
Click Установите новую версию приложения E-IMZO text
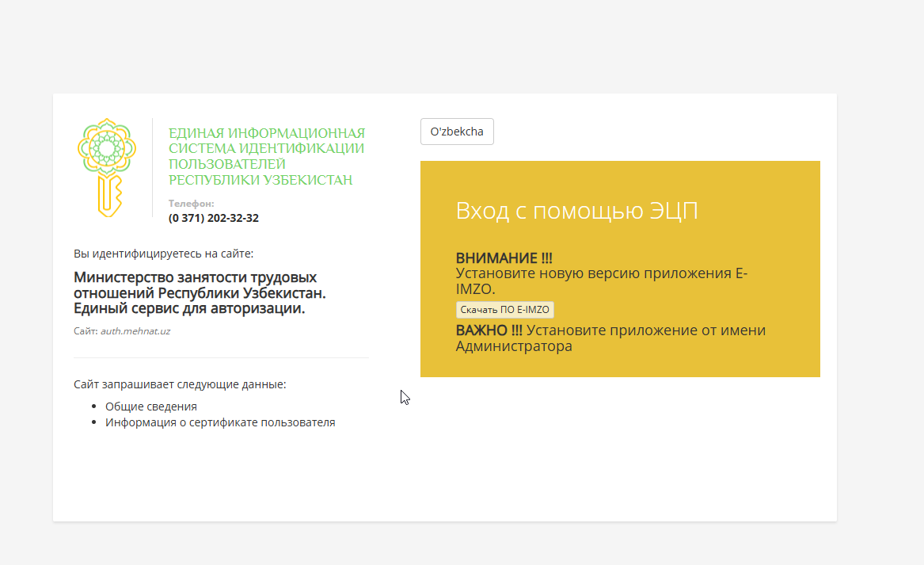click(x=602, y=281)
